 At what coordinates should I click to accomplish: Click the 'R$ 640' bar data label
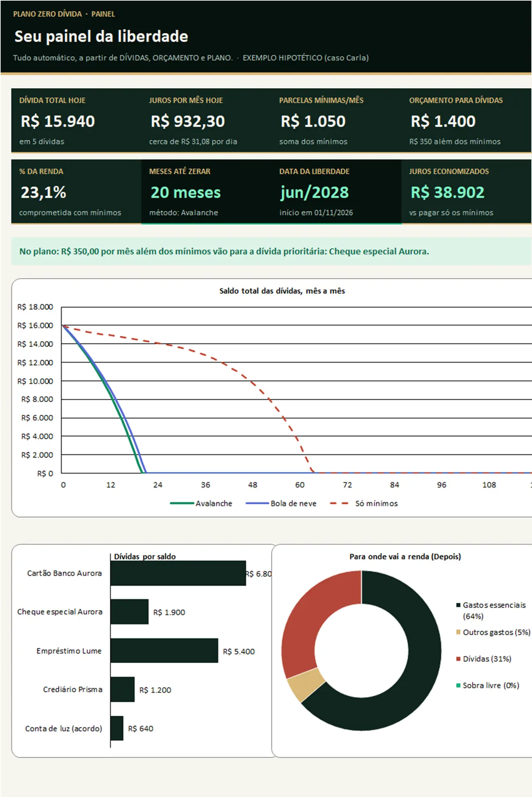click(140, 729)
